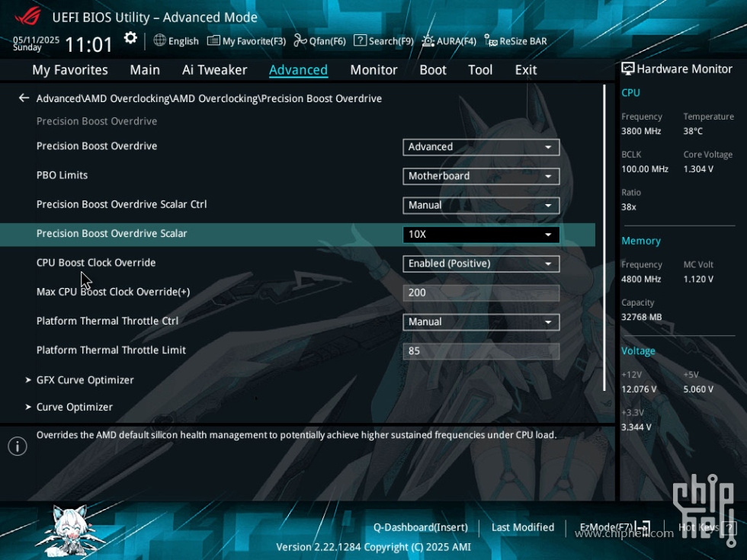
Task: Select Platform Thermal Throttle Limit label
Action: point(111,350)
